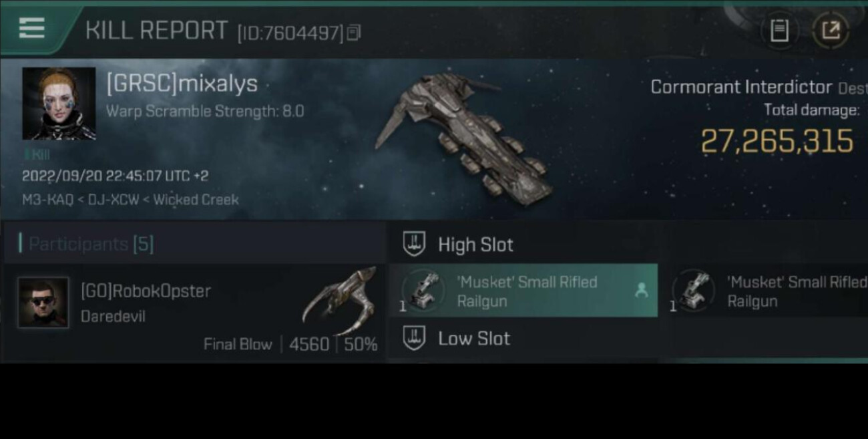
Task: Click the High Slot shield icon
Action: tap(414, 244)
